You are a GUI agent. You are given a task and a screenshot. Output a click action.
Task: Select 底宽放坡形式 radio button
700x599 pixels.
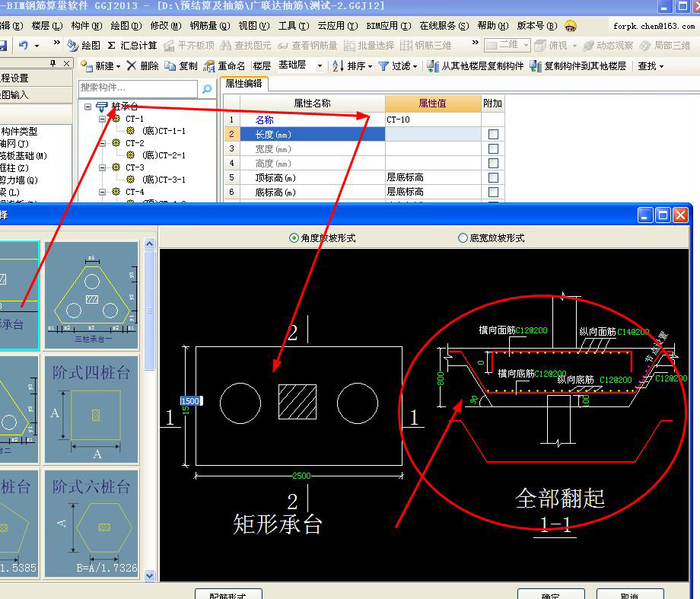tap(463, 238)
